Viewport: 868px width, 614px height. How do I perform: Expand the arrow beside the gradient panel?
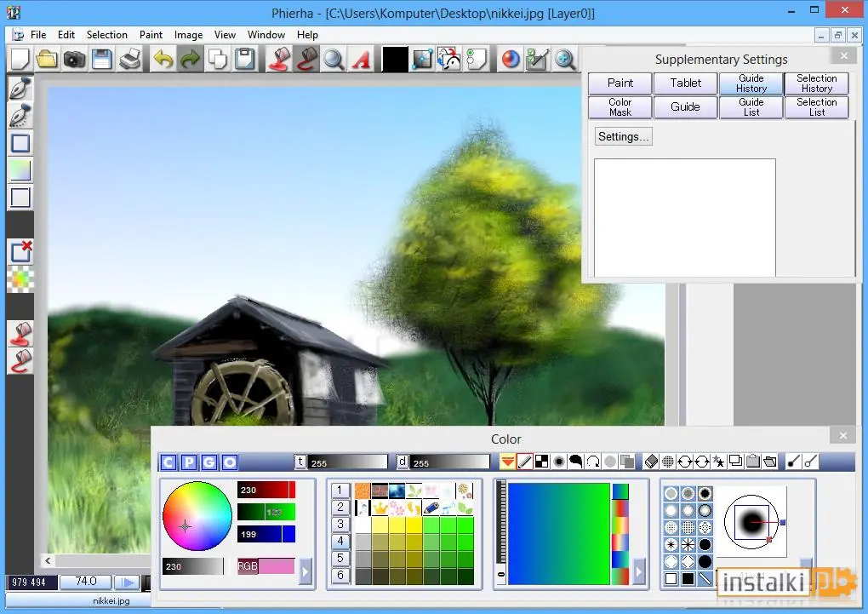tap(639, 571)
